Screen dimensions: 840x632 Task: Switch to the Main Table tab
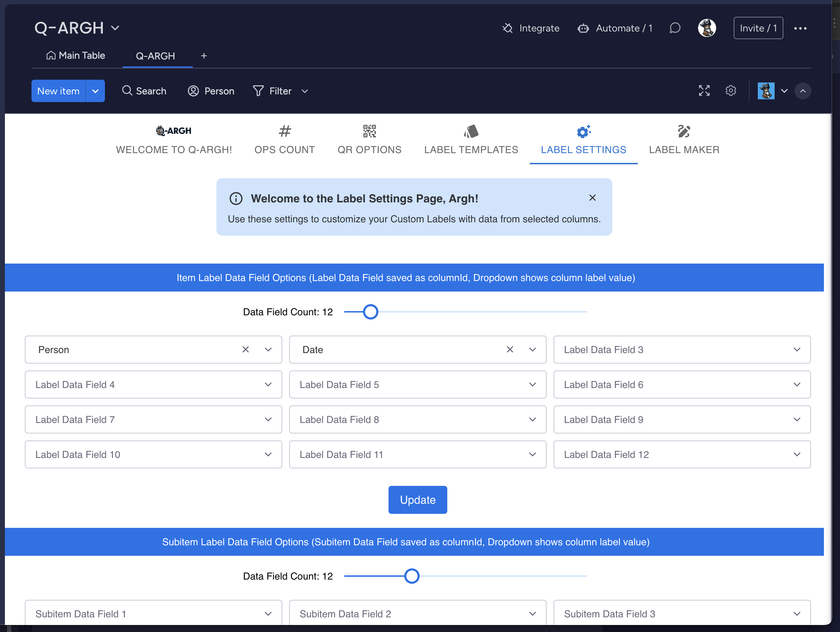pos(76,55)
